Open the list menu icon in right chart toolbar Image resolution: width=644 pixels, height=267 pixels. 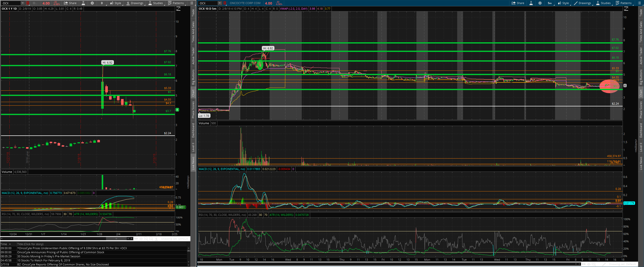click(639, 3)
